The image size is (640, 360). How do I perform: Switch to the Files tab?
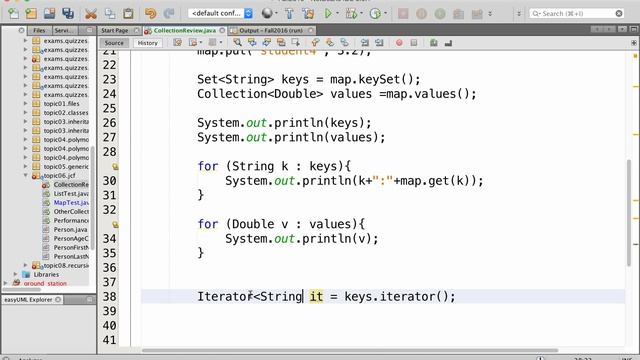pos(39,30)
